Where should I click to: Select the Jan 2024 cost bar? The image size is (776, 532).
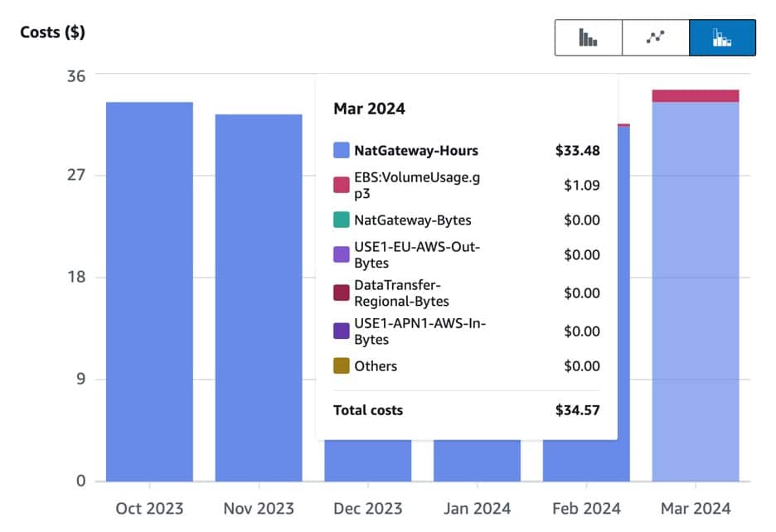pos(477,460)
